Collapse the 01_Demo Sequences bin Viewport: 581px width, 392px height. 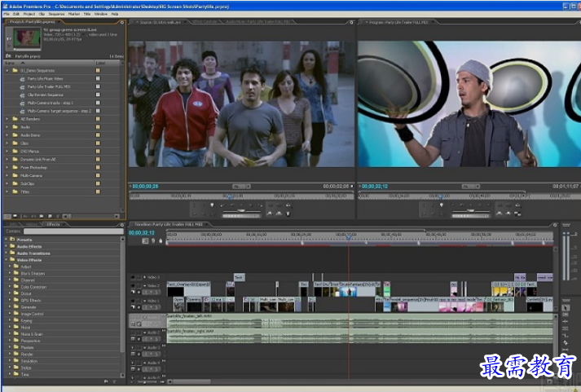7,70
